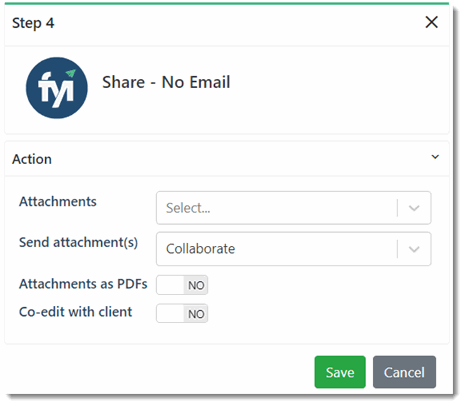Click the Co-edit with client label
Image resolution: width=465 pixels, height=406 pixels.
coord(75,312)
